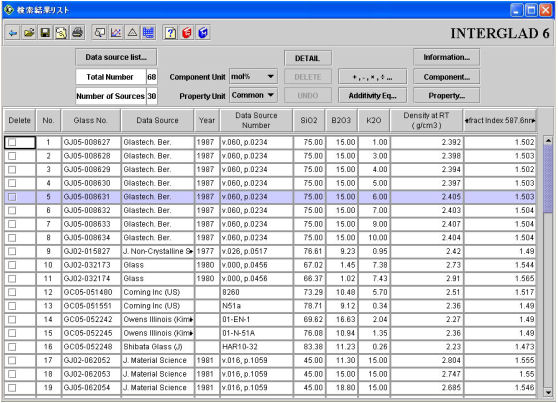558x403 pixels.
Task: Click the Number of Sources value 30
Action: tap(152, 96)
